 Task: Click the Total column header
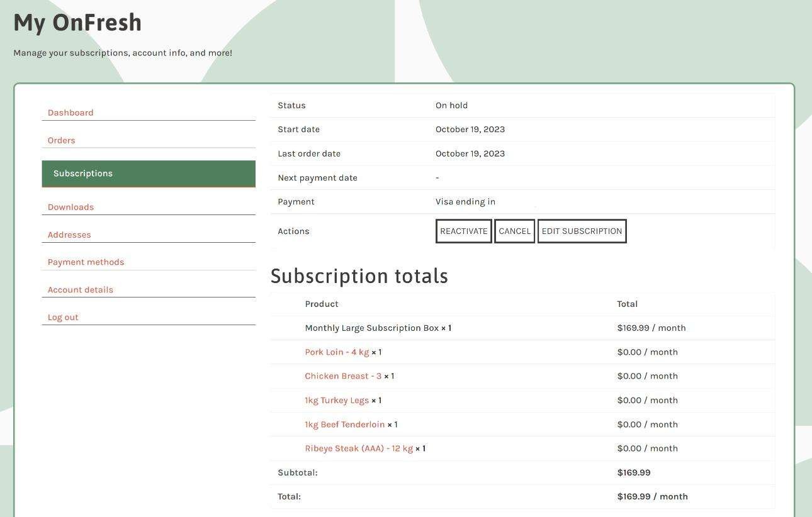(628, 304)
